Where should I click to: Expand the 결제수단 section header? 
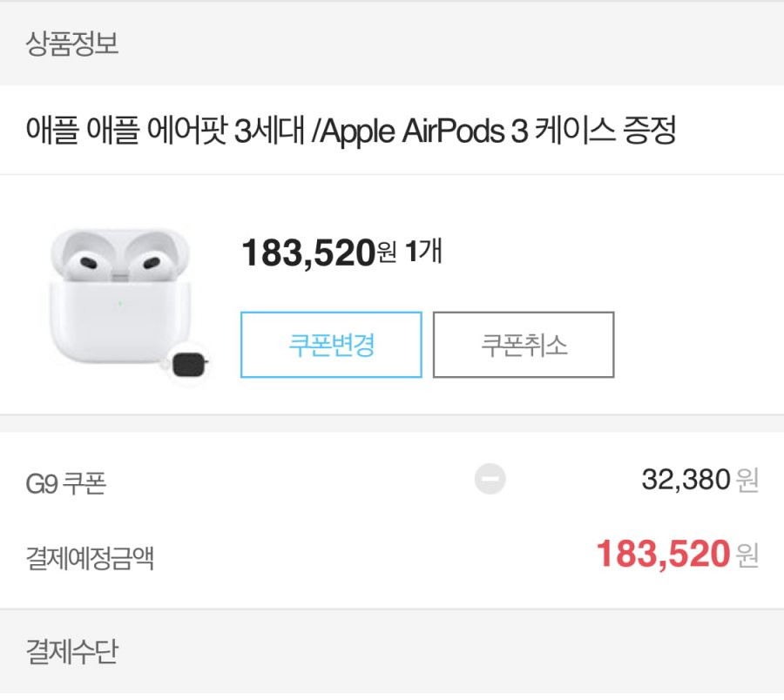72,651
